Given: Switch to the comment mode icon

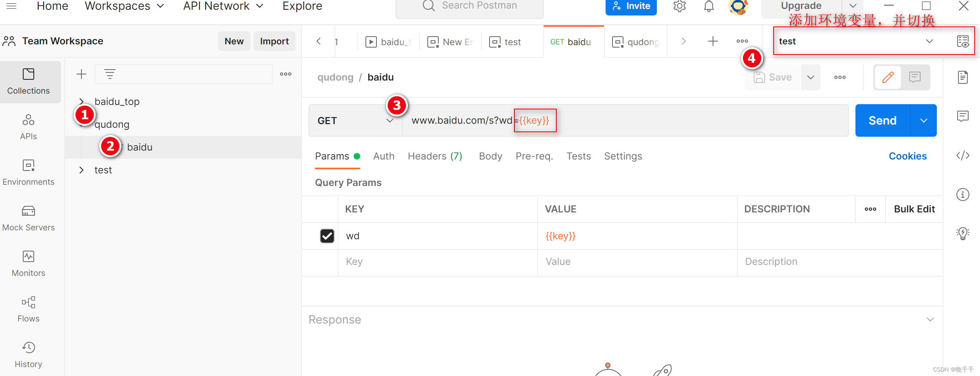Looking at the screenshot, I should [915, 77].
